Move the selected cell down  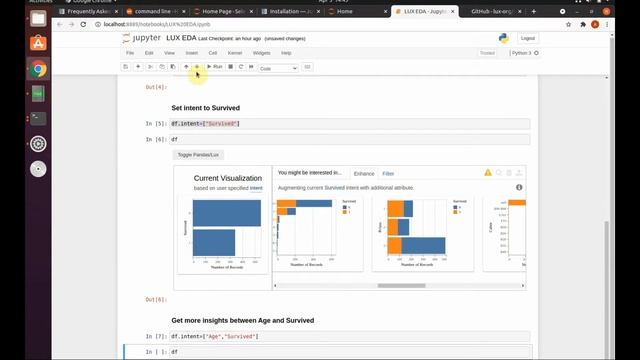pos(197,67)
